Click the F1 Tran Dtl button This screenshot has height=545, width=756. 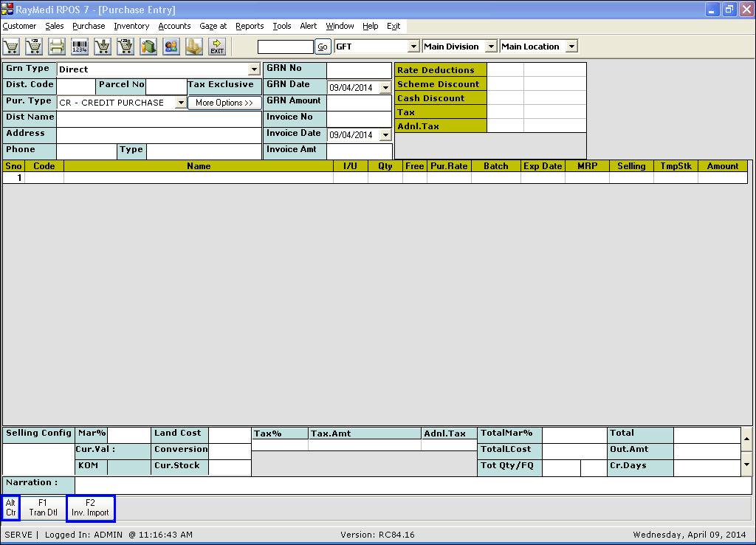(43, 508)
